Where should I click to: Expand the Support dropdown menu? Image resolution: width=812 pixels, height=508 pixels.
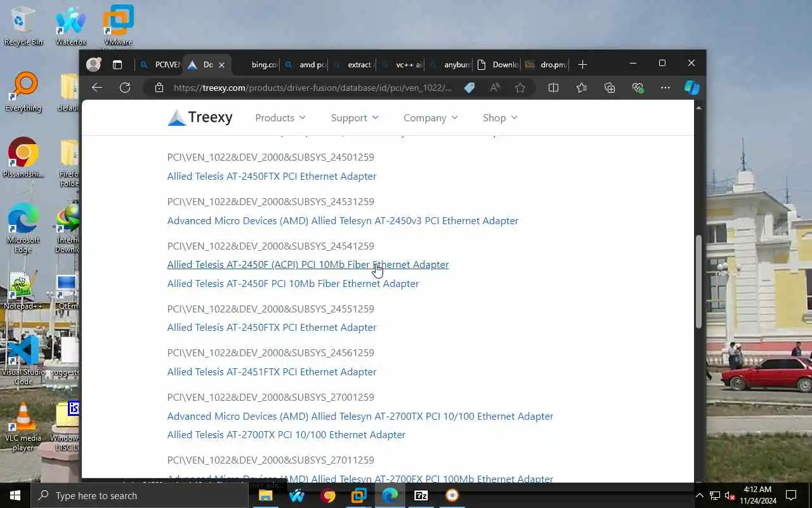[355, 117]
